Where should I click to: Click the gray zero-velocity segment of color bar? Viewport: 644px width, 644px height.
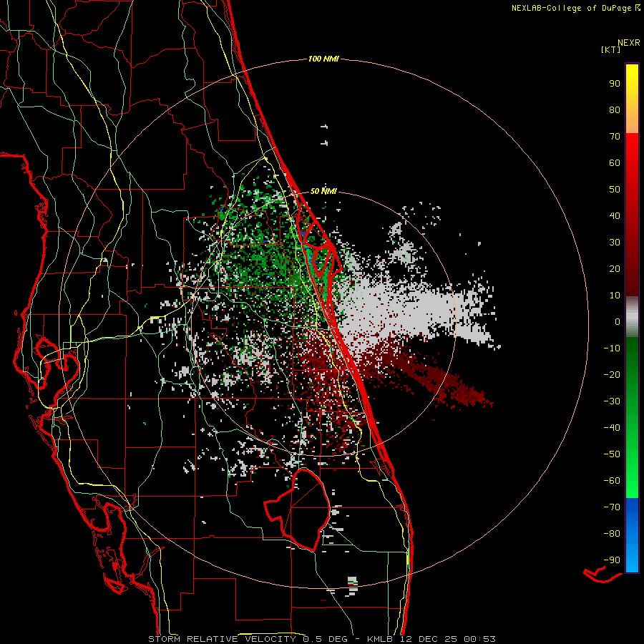click(x=632, y=316)
